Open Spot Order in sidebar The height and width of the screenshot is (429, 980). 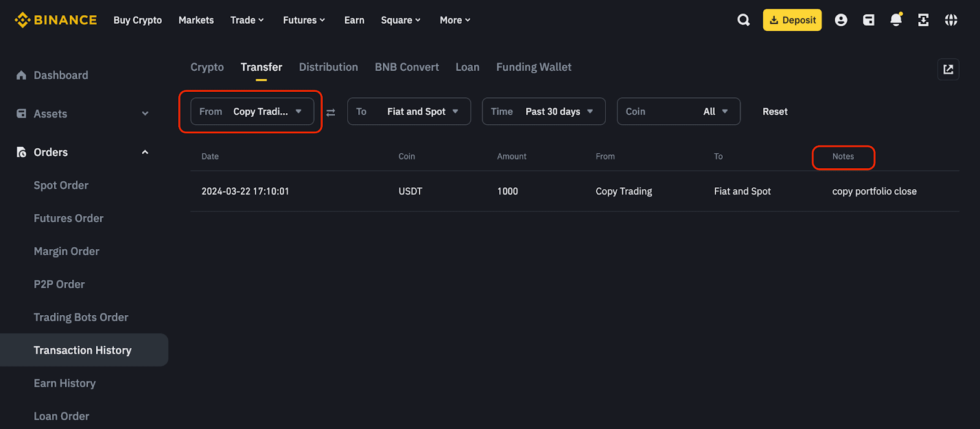(61, 185)
